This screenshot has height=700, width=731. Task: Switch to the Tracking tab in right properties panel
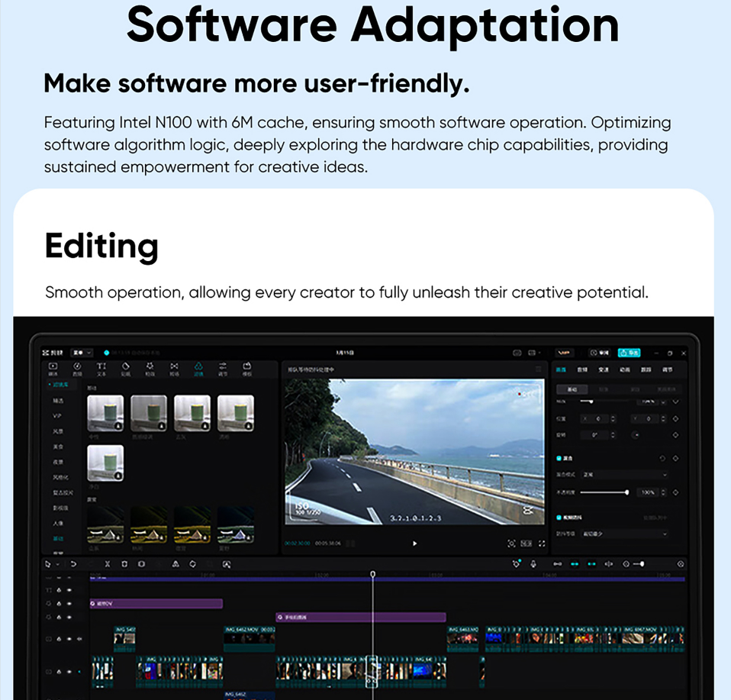pyautogui.click(x=646, y=369)
